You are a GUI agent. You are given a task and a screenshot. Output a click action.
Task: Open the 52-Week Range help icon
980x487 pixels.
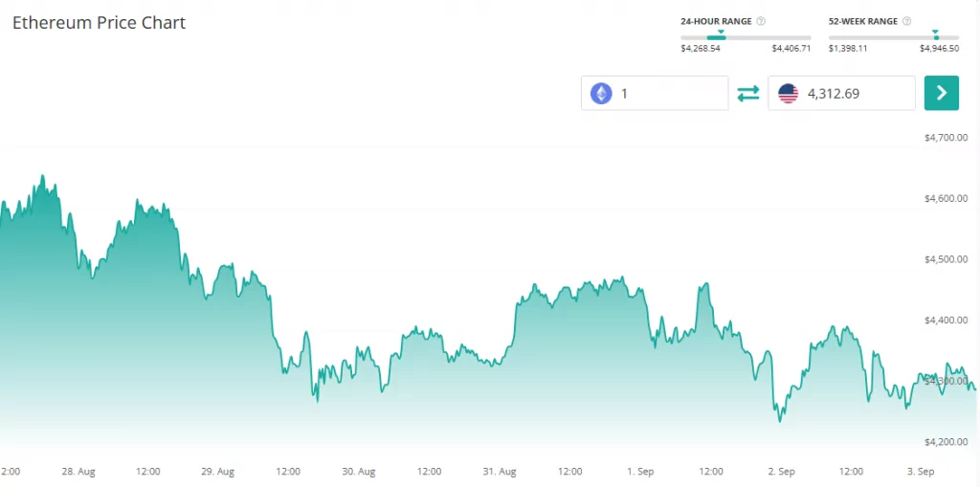[906, 21]
